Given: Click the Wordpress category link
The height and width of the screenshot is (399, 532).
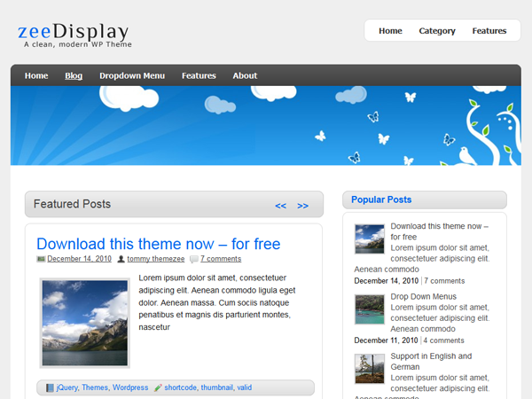Looking at the screenshot, I should tap(130, 387).
